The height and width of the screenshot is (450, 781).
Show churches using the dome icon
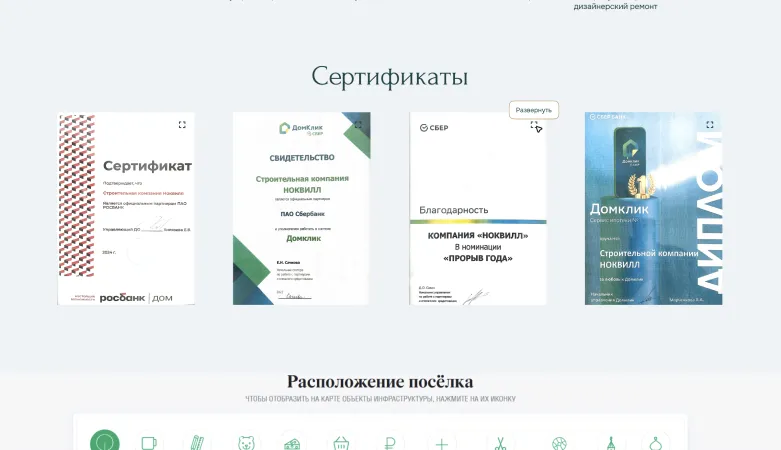[x=656, y=442]
